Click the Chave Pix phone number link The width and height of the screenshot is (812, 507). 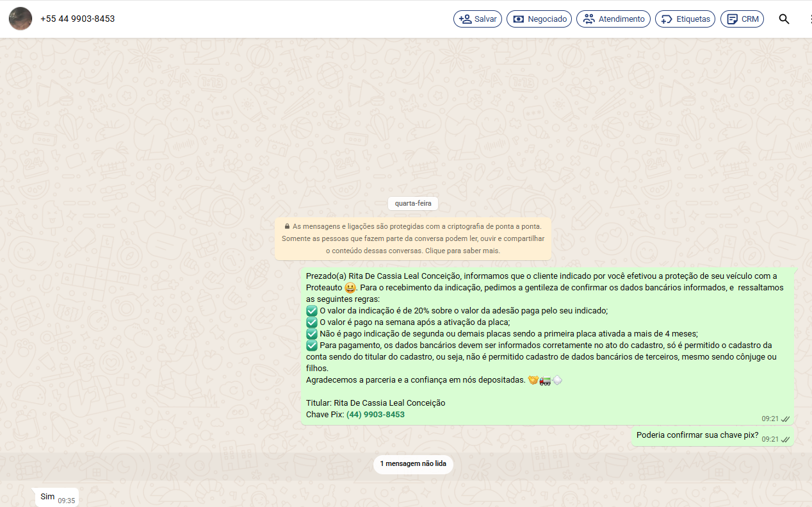(375, 415)
